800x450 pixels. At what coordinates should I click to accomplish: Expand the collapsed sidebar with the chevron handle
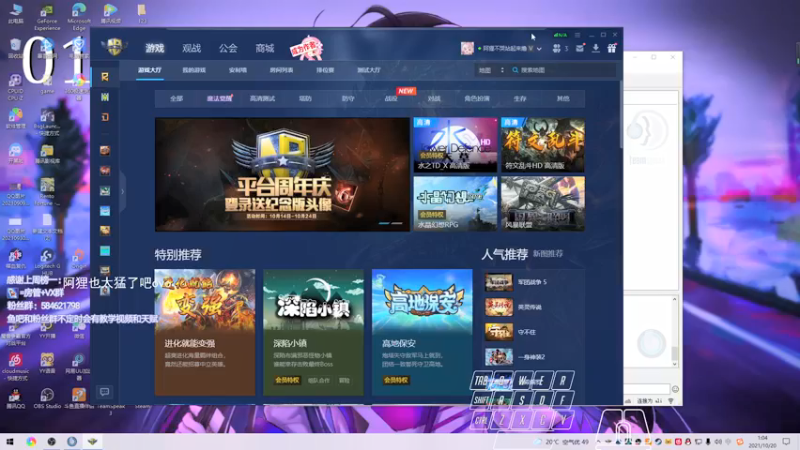coord(122,192)
